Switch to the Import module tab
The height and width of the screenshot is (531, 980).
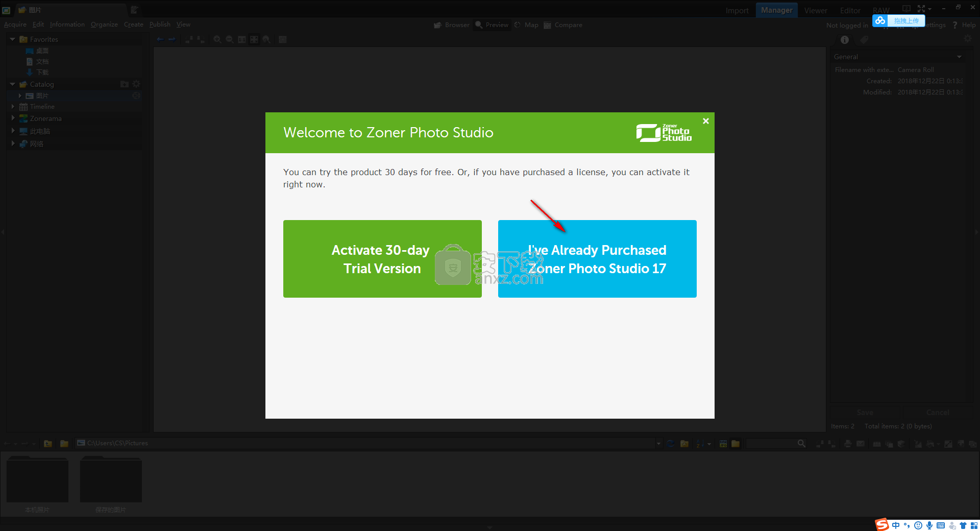pos(737,10)
